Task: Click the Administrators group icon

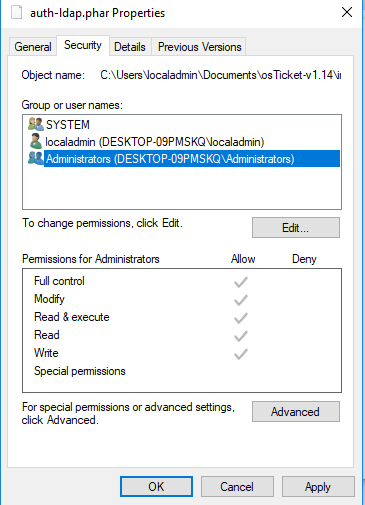Action: pyautogui.click(x=36, y=158)
